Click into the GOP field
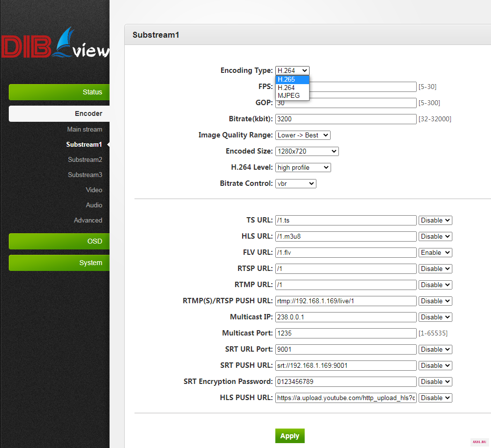Viewport: 491px width, 448px height. [x=346, y=103]
